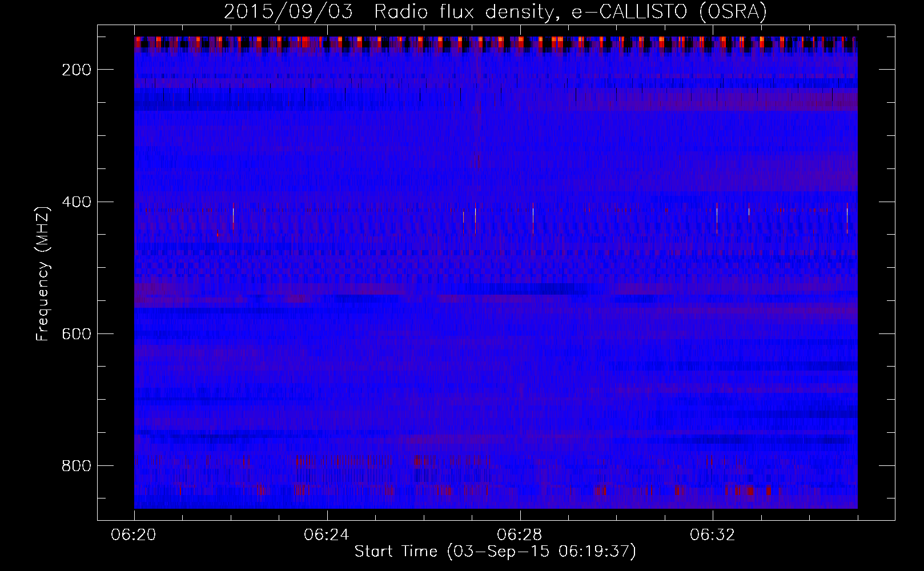Screen dimensions: 924x571
Task: Click the 06:20 time tick label
Action: tap(134, 535)
